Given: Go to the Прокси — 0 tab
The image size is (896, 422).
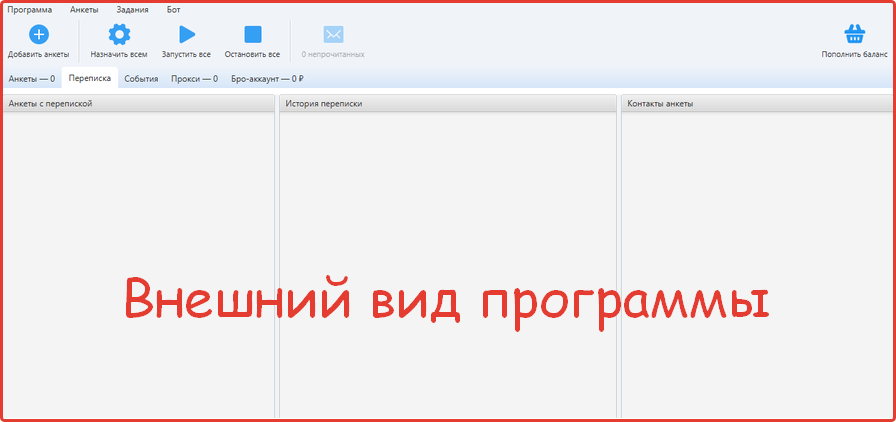Looking at the screenshot, I should click(194, 78).
